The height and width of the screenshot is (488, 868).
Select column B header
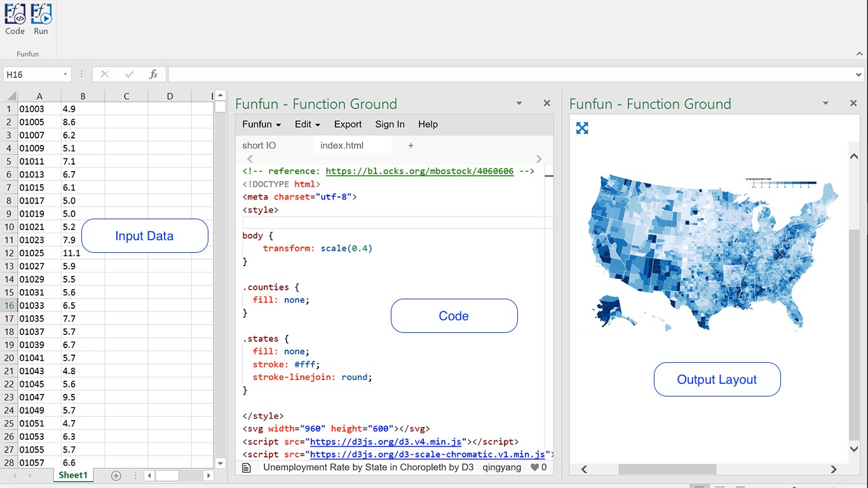coord(83,96)
